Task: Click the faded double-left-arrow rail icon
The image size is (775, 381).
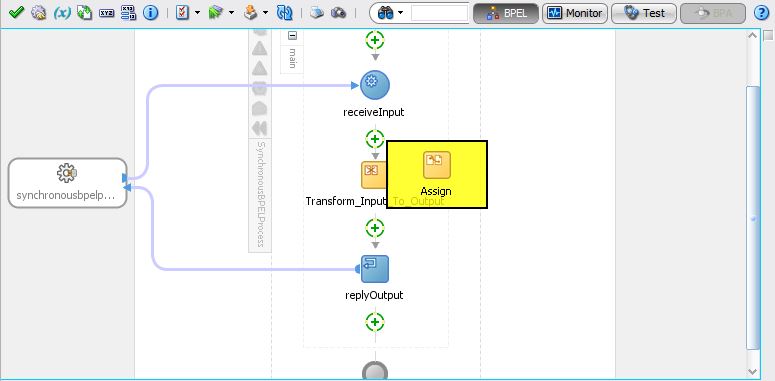Action: [259, 128]
